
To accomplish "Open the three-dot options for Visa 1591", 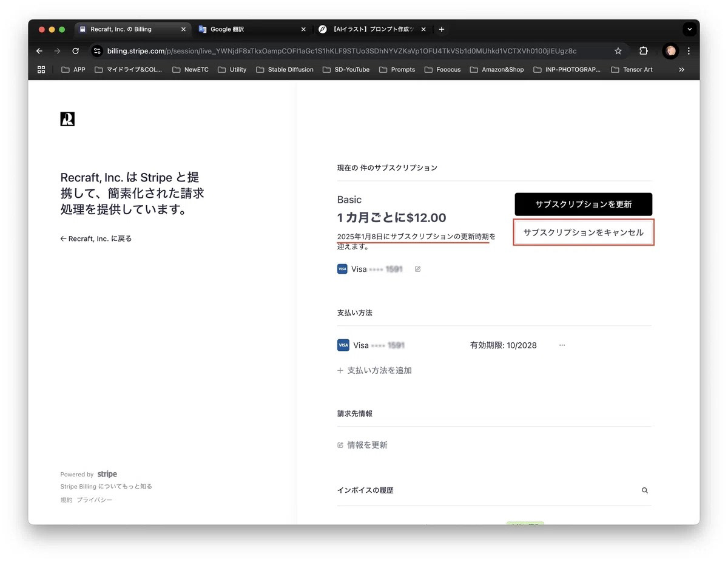I will [562, 345].
